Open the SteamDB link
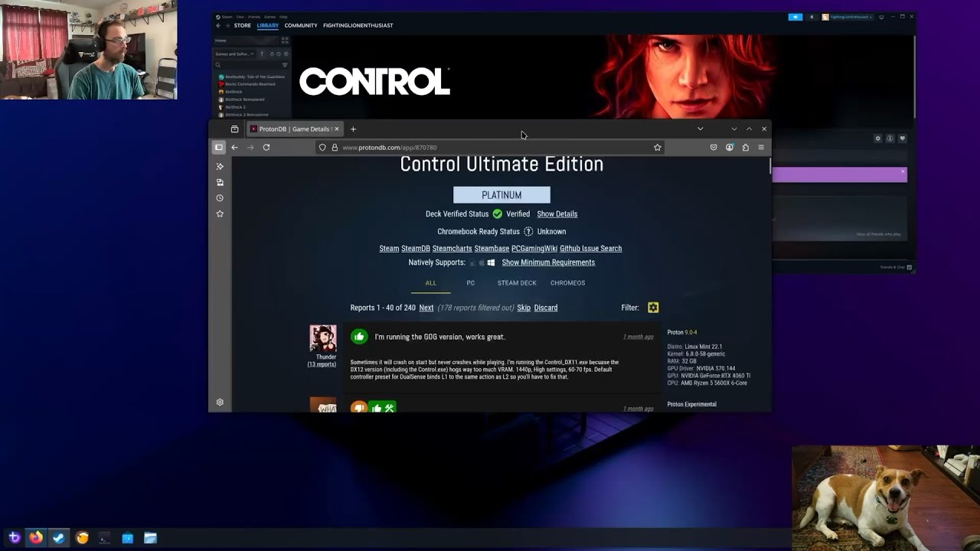Viewport: 980px width, 551px height. (x=416, y=248)
